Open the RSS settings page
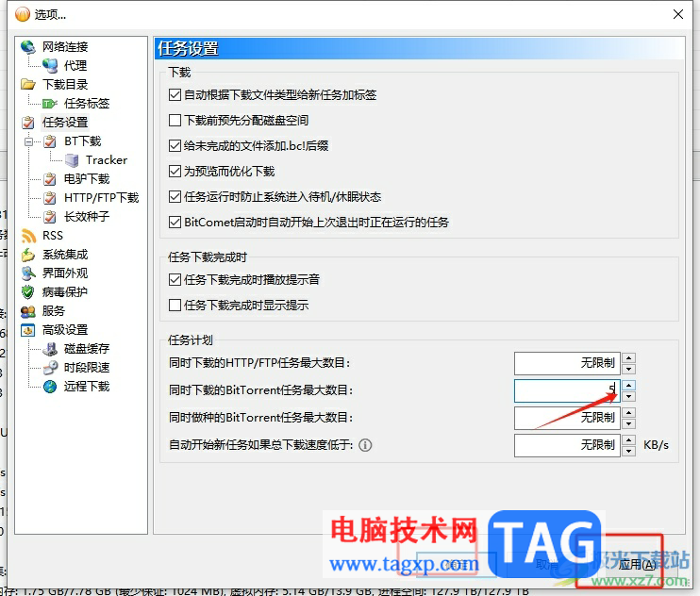Viewport: 700px width, 596px height. coord(53,236)
